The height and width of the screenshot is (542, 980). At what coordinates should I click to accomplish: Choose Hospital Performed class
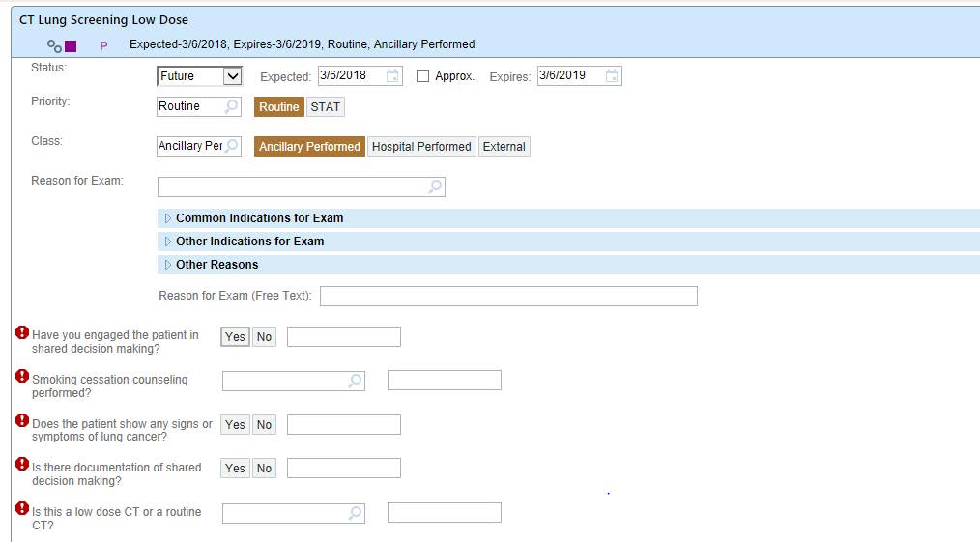[x=422, y=147]
